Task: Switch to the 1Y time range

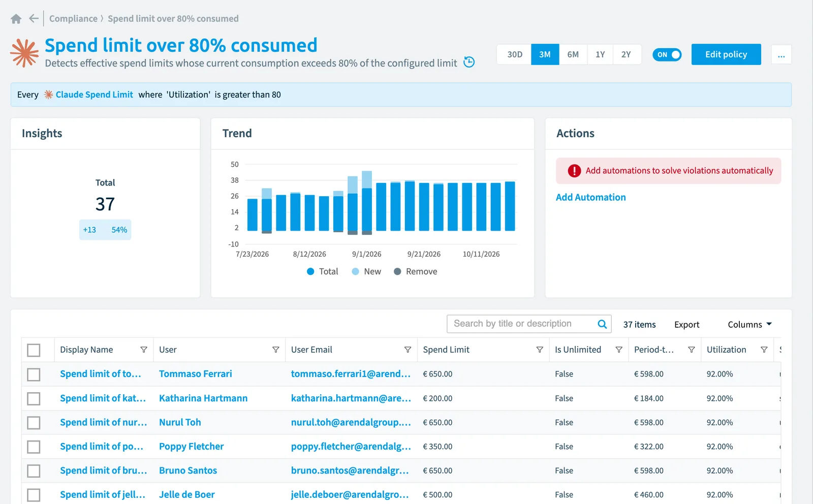Action: click(x=600, y=54)
